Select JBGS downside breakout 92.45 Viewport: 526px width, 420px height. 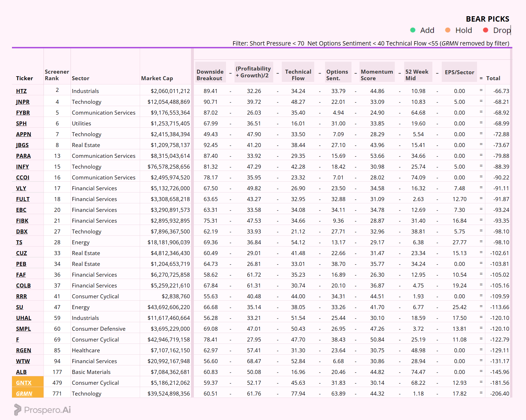tap(210, 145)
